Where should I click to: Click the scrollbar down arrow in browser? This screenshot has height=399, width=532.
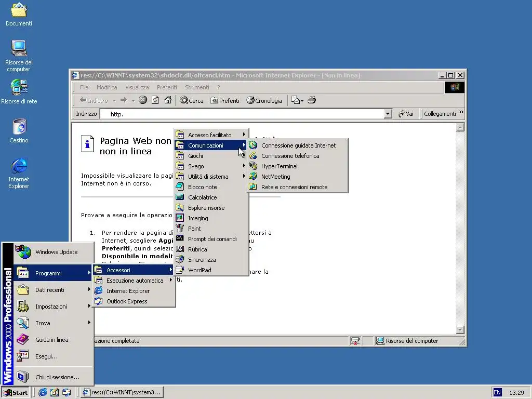coord(460,330)
